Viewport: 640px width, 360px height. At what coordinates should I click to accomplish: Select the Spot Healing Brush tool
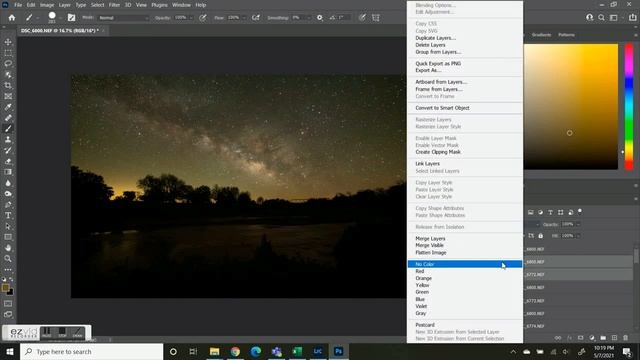pyautogui.click(x=8, y=118)
